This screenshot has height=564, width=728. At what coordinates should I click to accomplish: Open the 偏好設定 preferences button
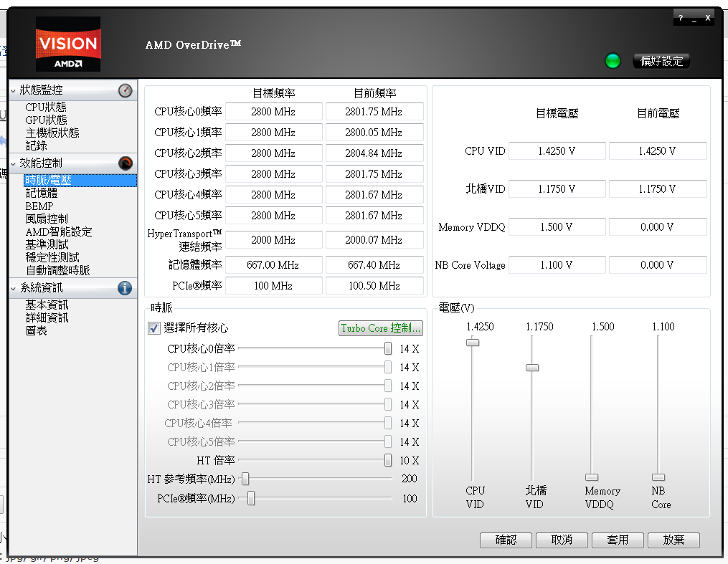coord(661,61)
